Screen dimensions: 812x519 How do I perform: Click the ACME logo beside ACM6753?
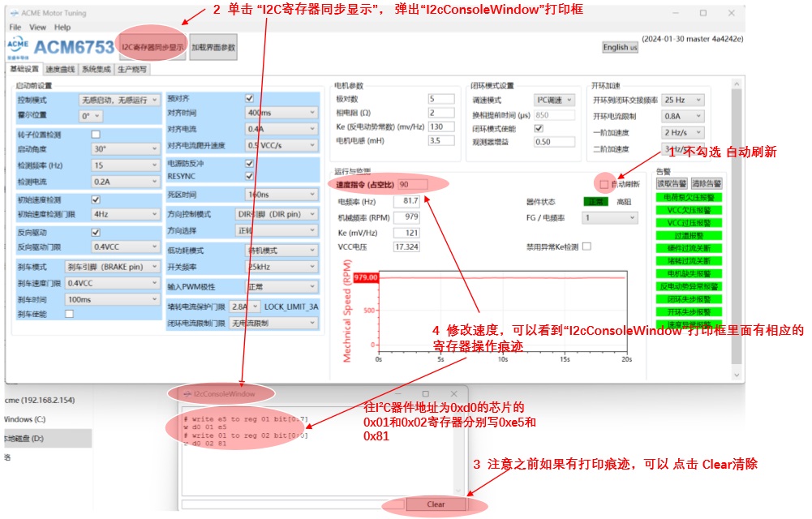pyautogui.click(x=18, y=47)
